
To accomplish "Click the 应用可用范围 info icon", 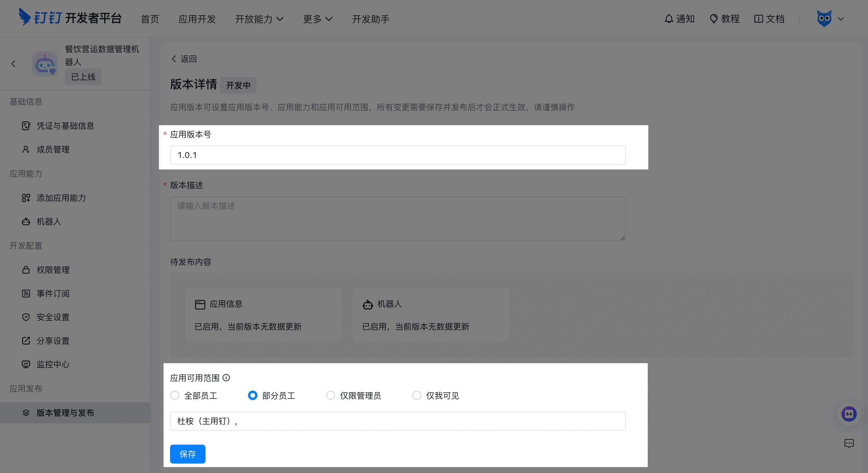I will [x=226, y=378].
